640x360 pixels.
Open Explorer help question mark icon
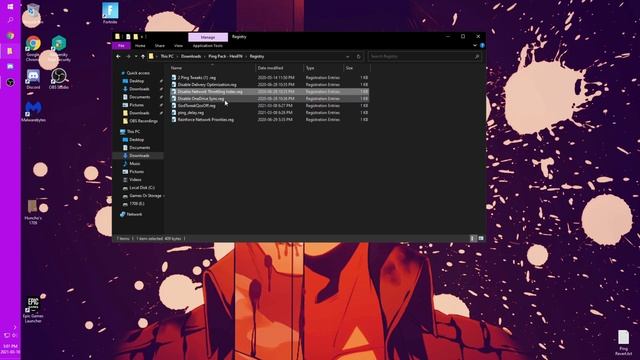coord(482,46)
